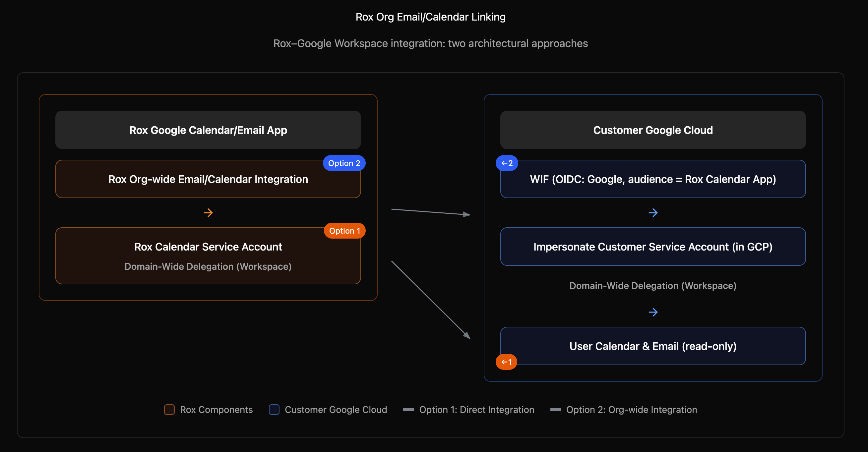Click the Customer Google Cloud legend swatch
This screenshot has width=868, height=452.
click(x=274, y=410)
